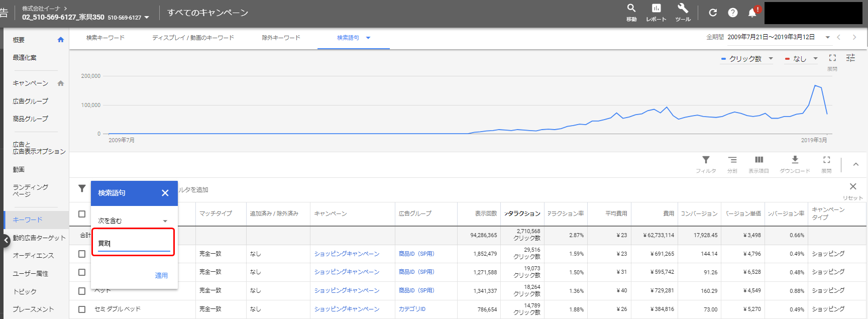Viewport: 868px width, 319px height.
Task: Open chart adjustment sliders icon
Action: (850, 58)
